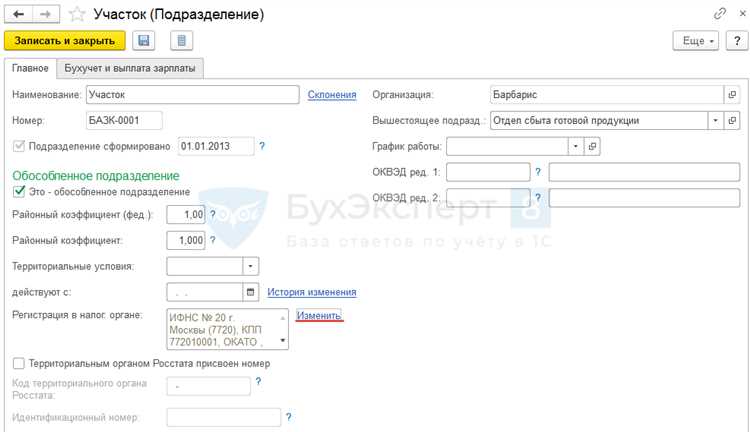Open selected Вышестоящее подразделение item icon
The image size is (750, 432).
click(732, 121)
